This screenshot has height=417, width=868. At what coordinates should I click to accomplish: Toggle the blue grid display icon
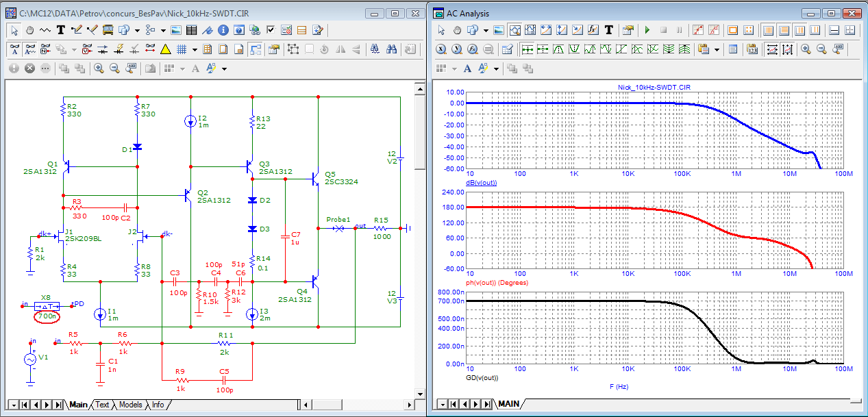[182, 49]
